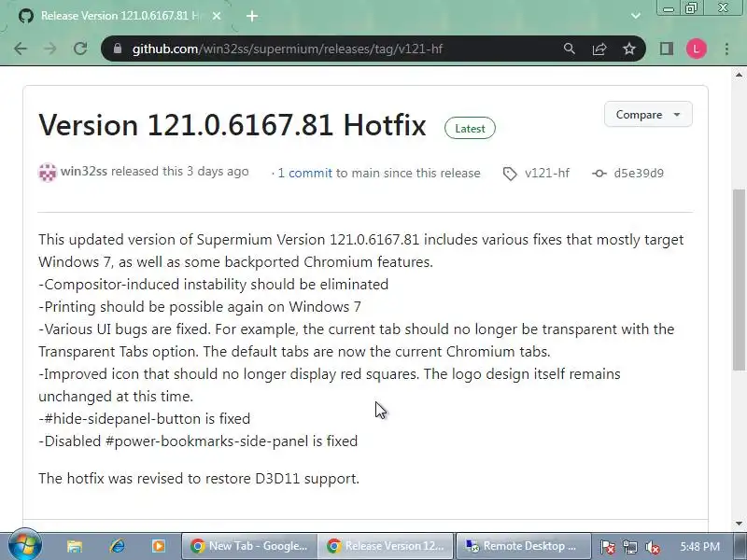The width and height of the screenshot is (747, 560).
Task: Click the github.com address bar URL
Action: coord(288,49)
